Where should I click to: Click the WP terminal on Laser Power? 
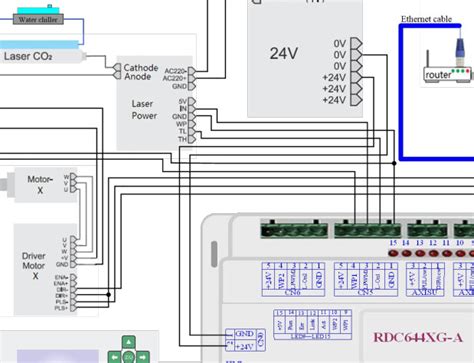tap(192, 124)
